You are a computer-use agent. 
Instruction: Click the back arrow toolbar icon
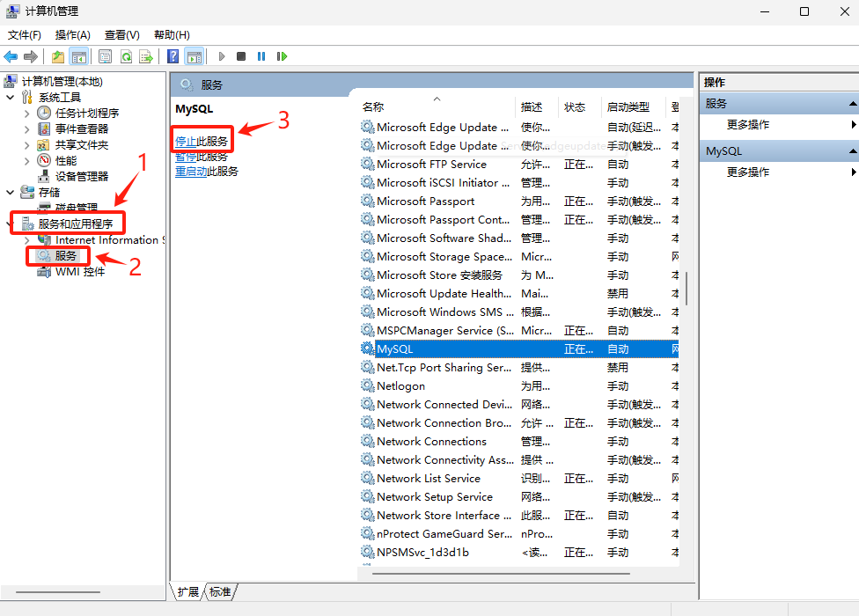click(x=11, y=56)
